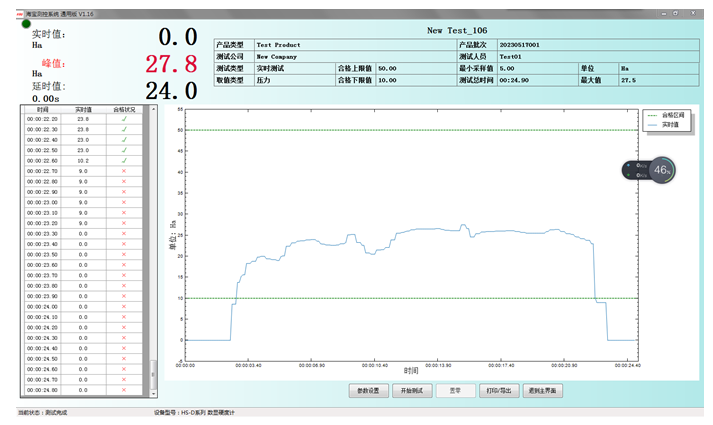The image size is (713, 425).
Task: Click the HS-D series device model text
Action: [207, 413]
